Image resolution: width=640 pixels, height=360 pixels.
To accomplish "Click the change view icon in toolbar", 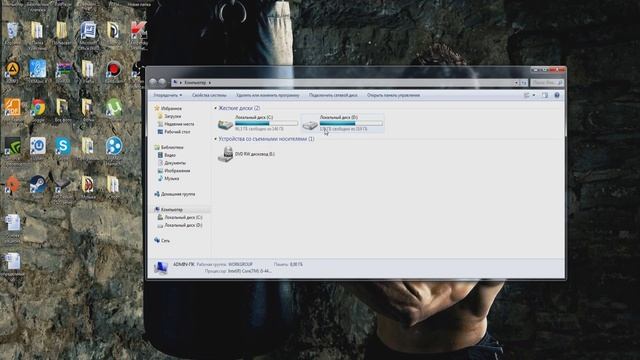I will tap(527, 95).
